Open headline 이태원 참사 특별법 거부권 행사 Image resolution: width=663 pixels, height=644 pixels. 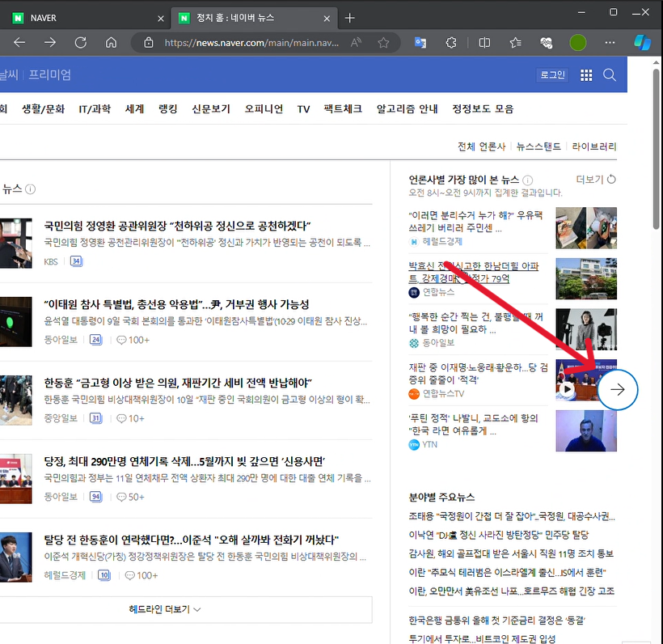177,304
